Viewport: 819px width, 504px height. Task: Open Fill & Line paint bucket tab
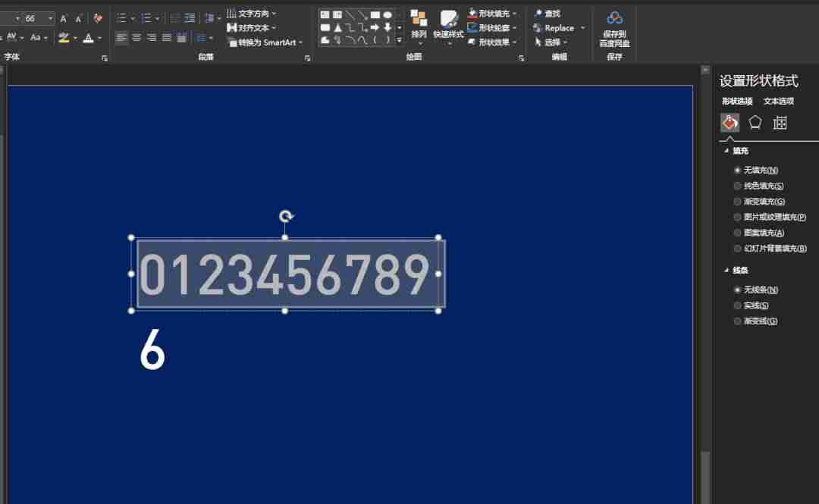pos(730,123)
